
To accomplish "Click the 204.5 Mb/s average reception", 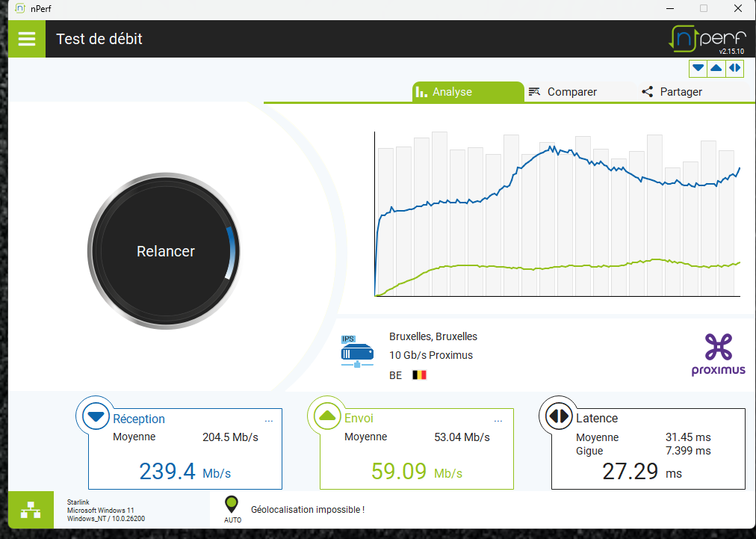I will tap(231, 437).
